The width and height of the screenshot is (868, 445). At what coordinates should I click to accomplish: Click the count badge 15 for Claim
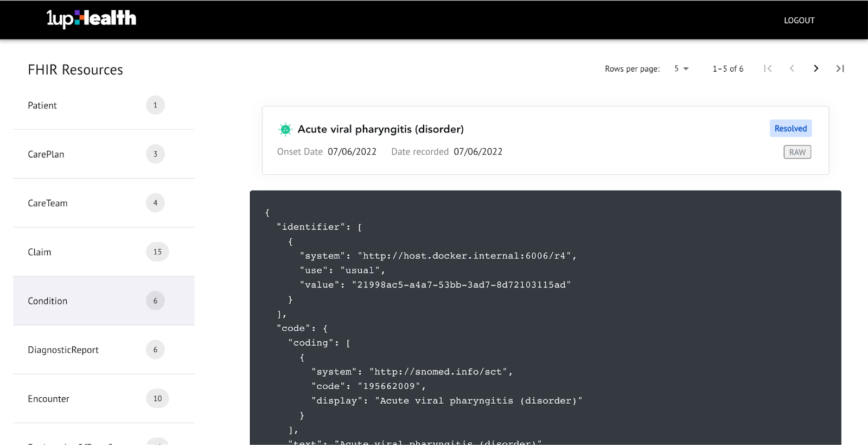point(157,252)
